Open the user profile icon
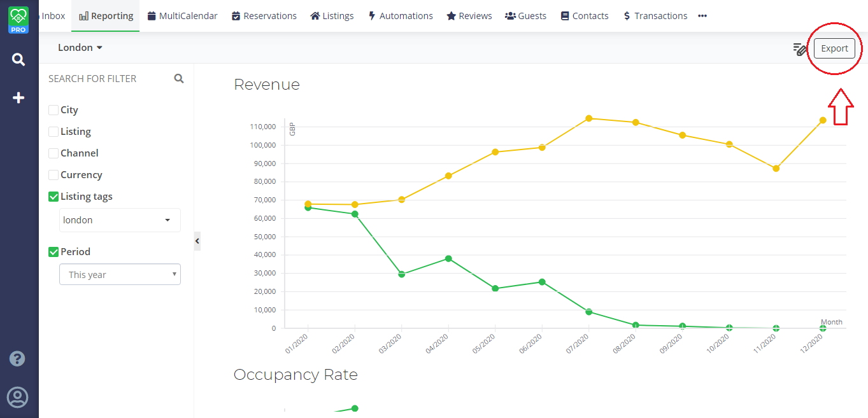This screenshot has width=868, height=418. 17,397
